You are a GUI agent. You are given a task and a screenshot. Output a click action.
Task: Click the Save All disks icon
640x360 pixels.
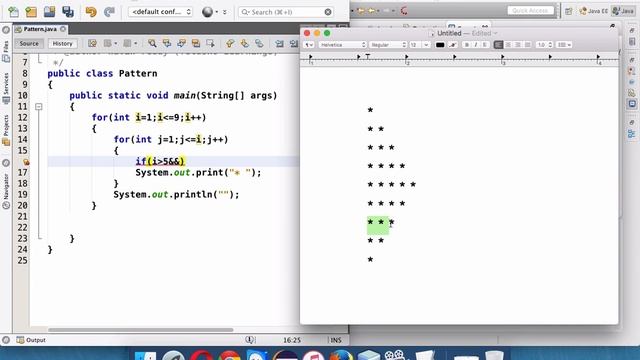[x=68, y=12]
